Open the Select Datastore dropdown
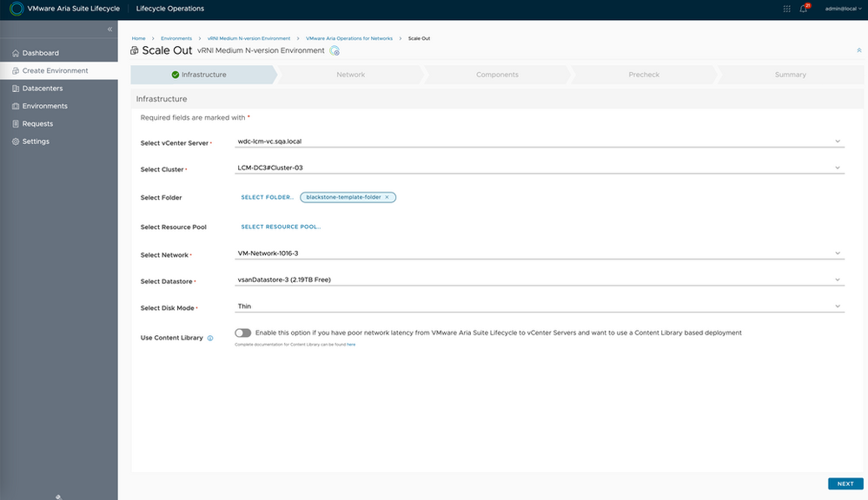The image size is (868, 500). pyautogui.click(x=838, y=279)
